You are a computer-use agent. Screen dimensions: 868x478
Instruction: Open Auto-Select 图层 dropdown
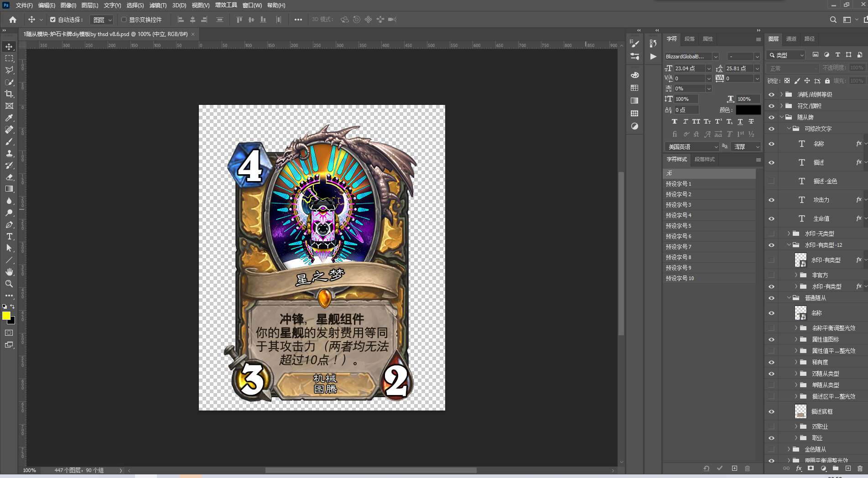coord(101,20)
